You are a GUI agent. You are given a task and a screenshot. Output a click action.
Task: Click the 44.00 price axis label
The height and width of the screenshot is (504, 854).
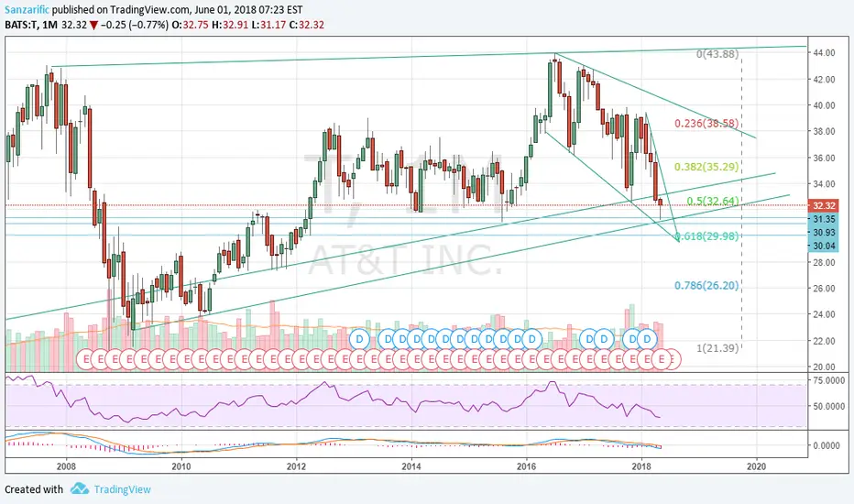[824, 53]
